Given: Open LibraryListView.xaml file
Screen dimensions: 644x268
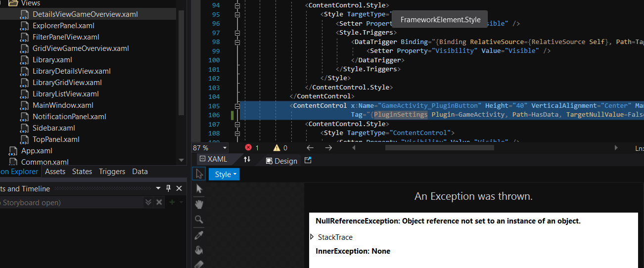Looking at the screenshot, I should pos(66,94).
